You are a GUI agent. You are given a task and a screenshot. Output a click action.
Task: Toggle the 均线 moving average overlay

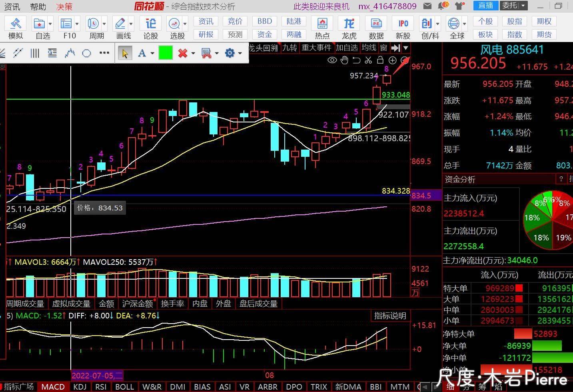click(x=369, y=48)
